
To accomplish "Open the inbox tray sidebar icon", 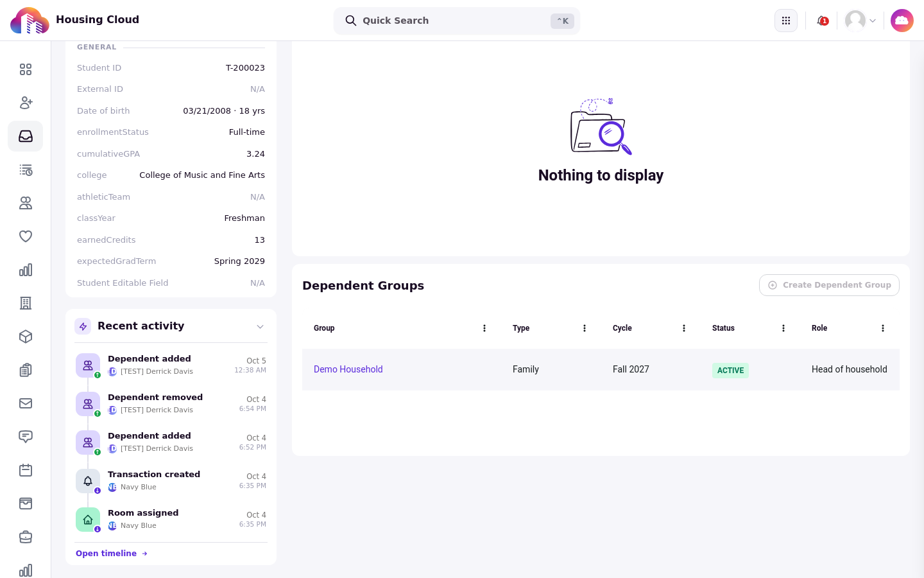I will point(26,136).
